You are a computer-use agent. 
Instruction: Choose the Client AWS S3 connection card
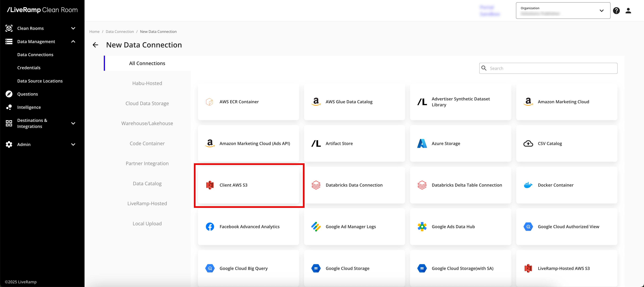point(249,185)
